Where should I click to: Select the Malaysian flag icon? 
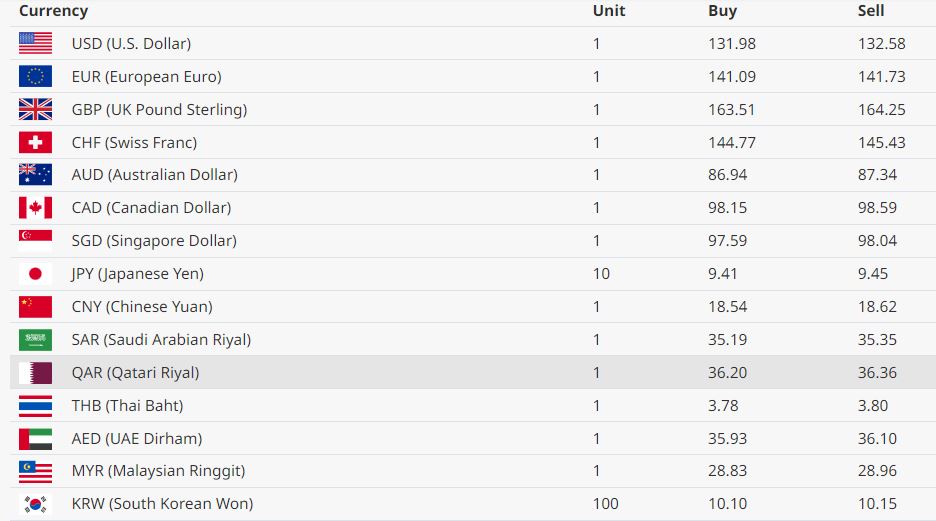[35, 471]
